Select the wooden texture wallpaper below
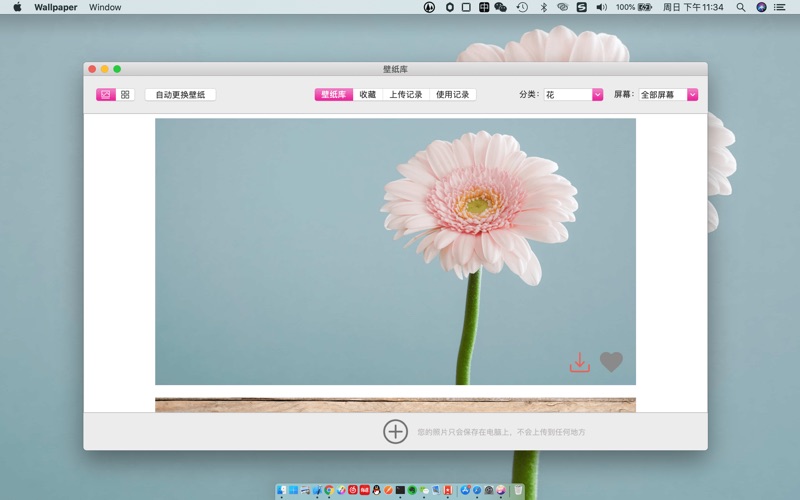This screenshot has width=800, height=500. [395, 405]
